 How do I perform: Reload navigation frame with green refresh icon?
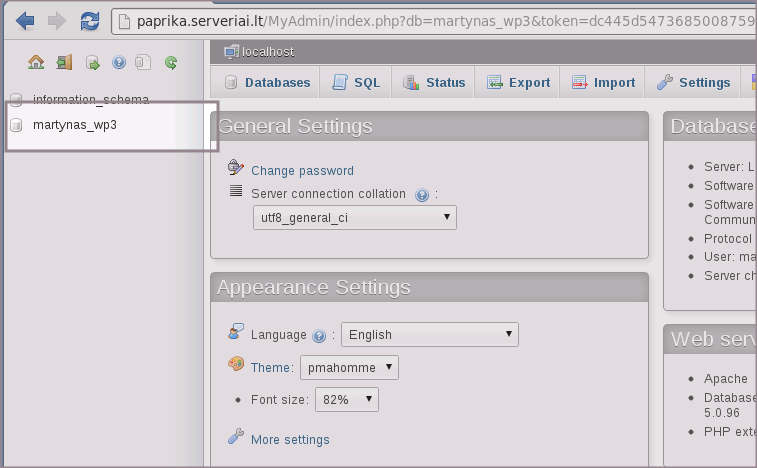click(171, 63)
